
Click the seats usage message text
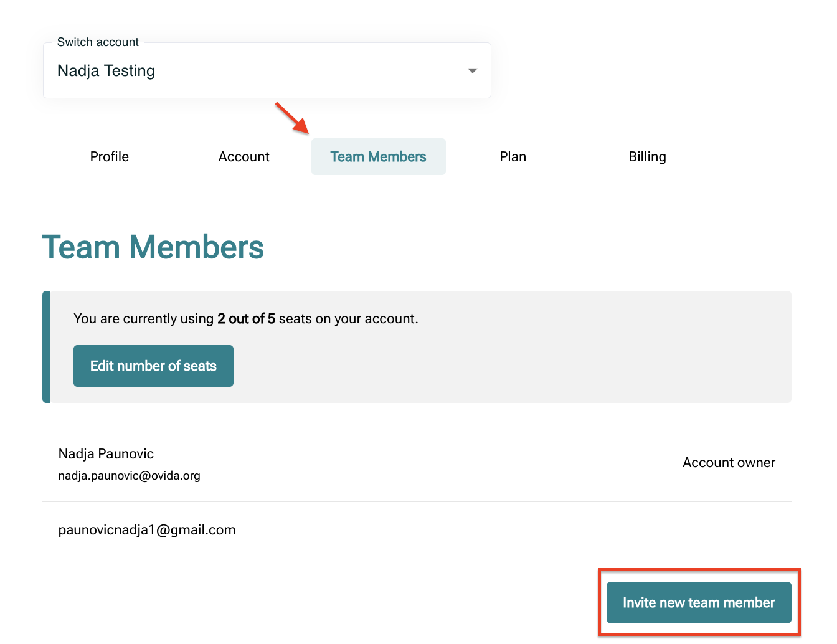(246, 318)
